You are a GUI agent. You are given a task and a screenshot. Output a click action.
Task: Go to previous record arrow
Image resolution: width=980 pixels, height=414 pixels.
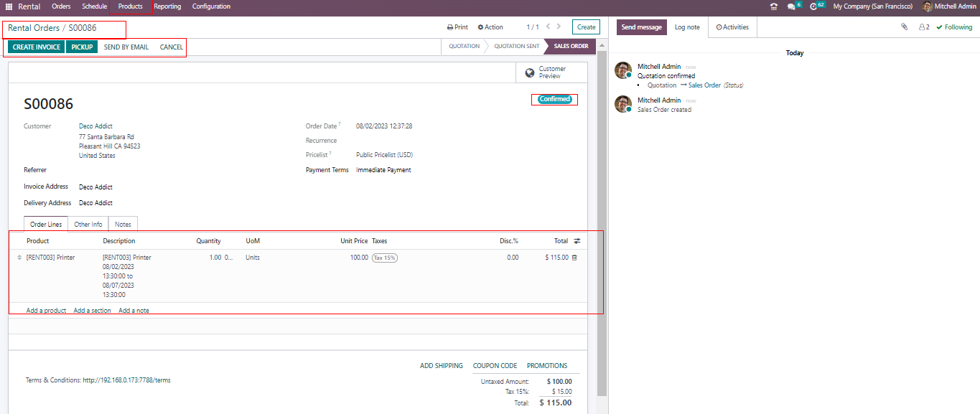pos(548,27)
